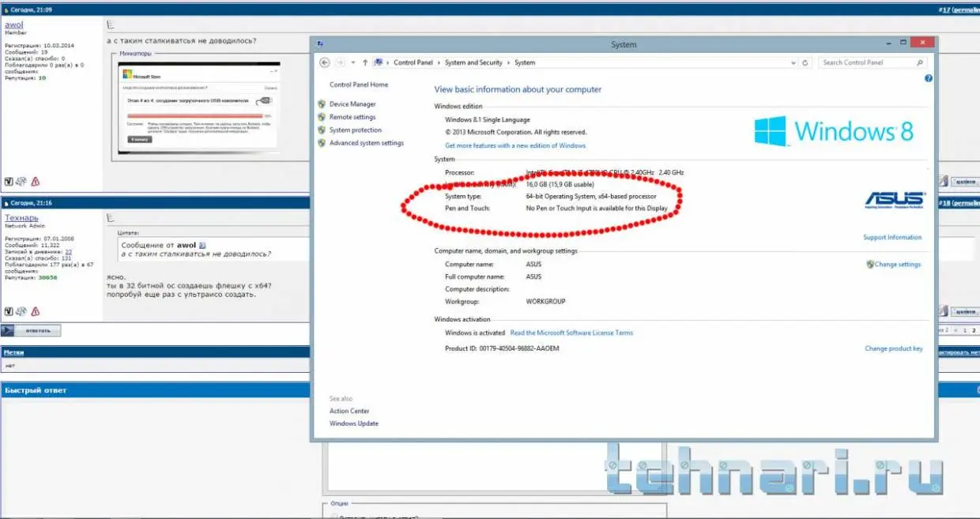Click the Up arrow in address bar
The width and height of the screenshot is (980, 519).
(364, 62)
